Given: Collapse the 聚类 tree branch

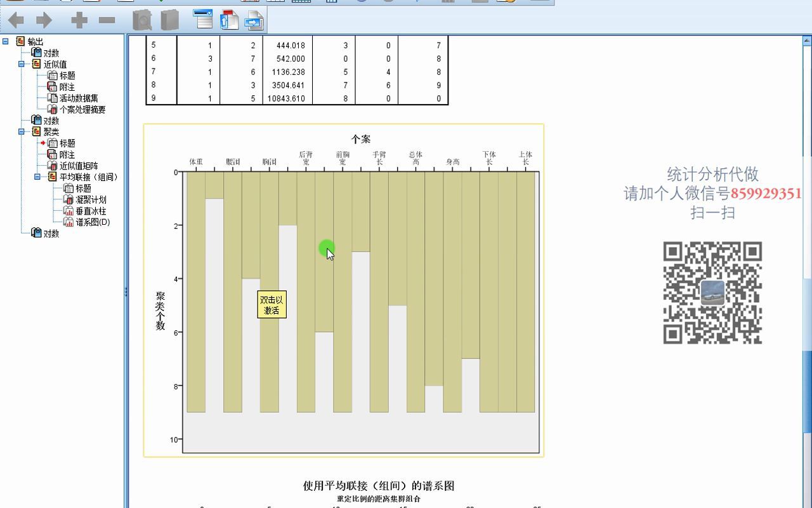Looking at the screenshot, I should coord(20,131).
